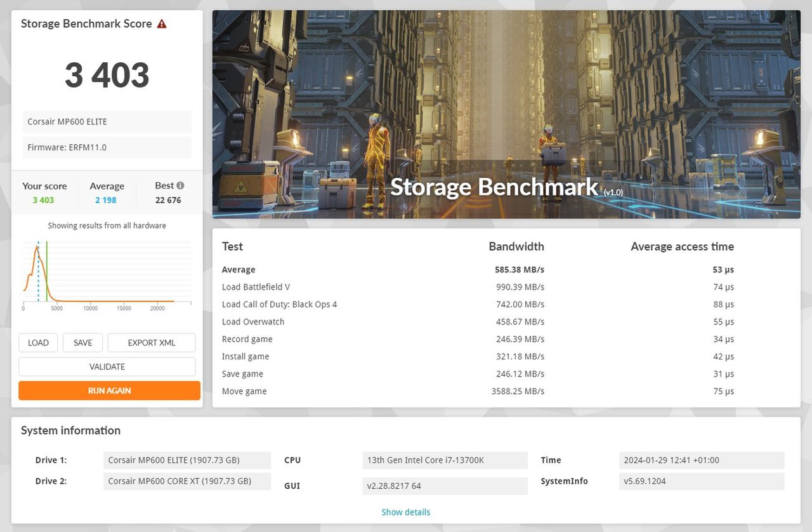Screen dimensions: 812x532
Task: Click the Average bandwidth 585.38 MB/s value
Action: 520,270
